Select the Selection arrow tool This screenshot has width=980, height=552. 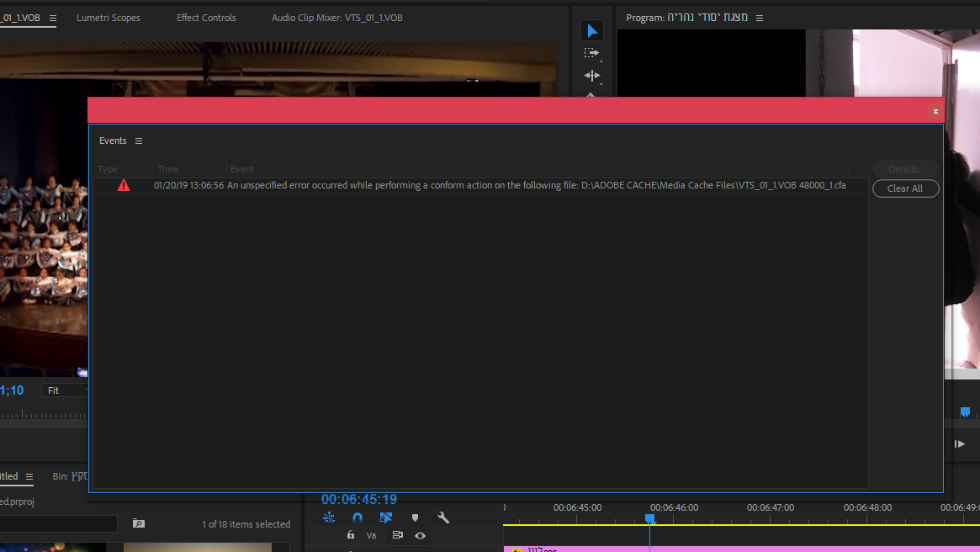click(592, 30)
